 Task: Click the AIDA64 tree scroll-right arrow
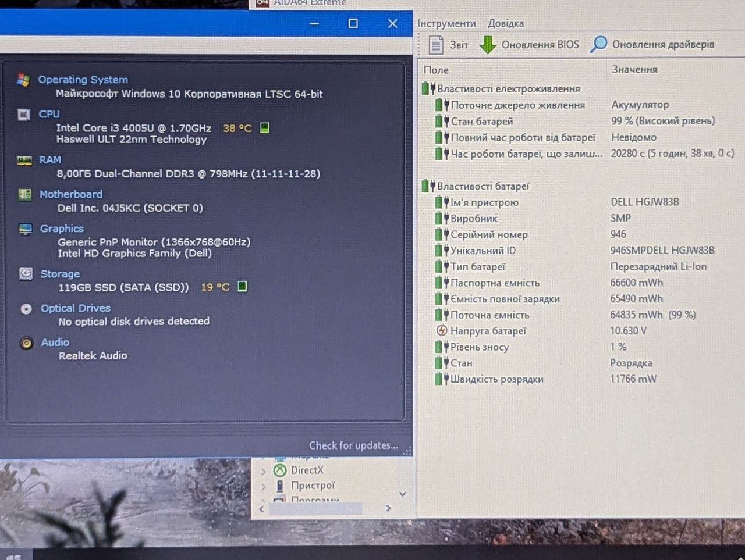coord(388,508)
